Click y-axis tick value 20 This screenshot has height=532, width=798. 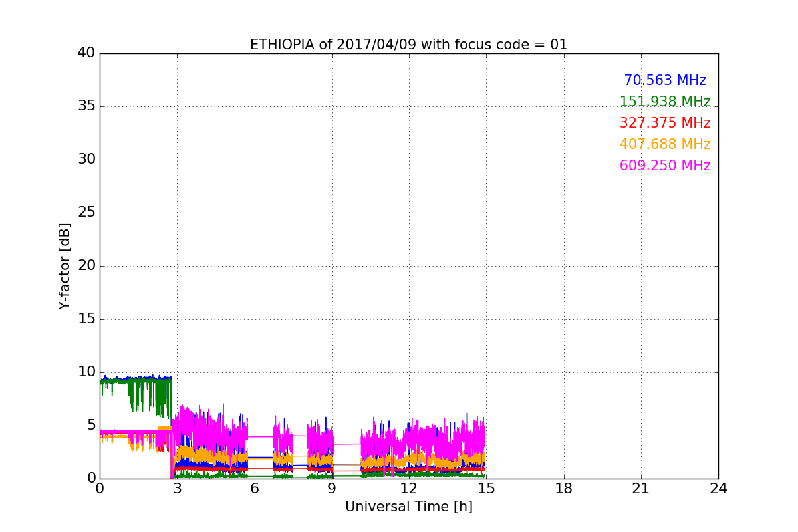pyautogui.click(x=86, y=265)
